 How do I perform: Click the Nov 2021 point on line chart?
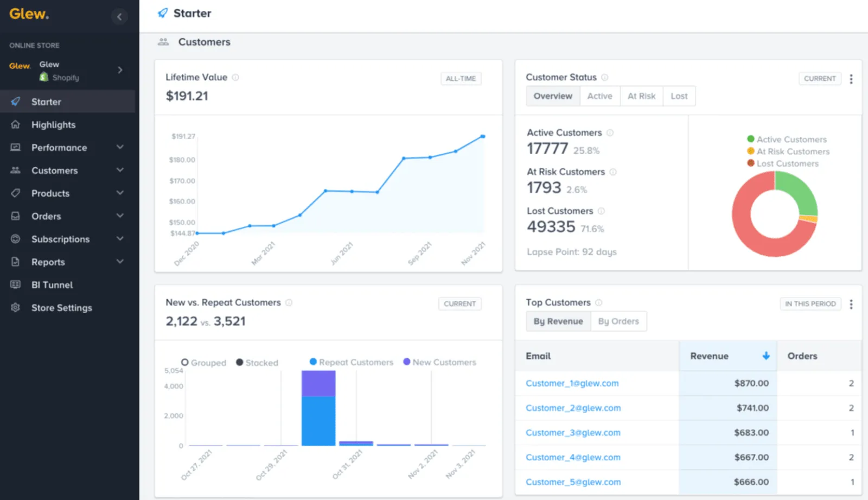coord(482,136)
